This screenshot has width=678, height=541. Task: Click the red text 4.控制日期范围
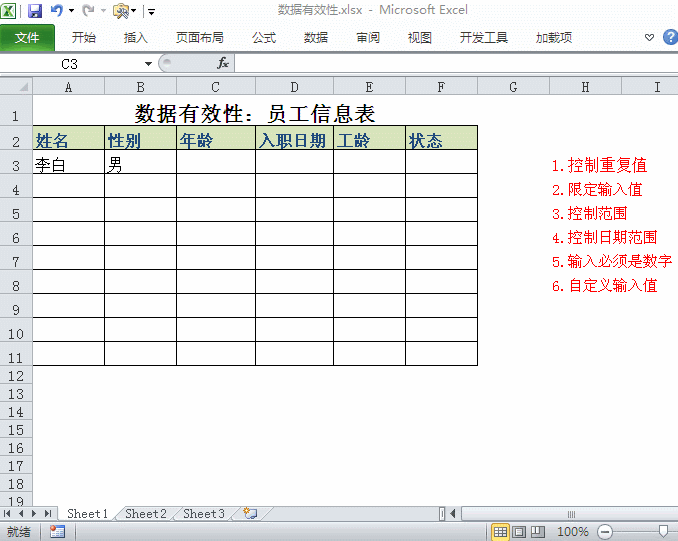(604, 237)
